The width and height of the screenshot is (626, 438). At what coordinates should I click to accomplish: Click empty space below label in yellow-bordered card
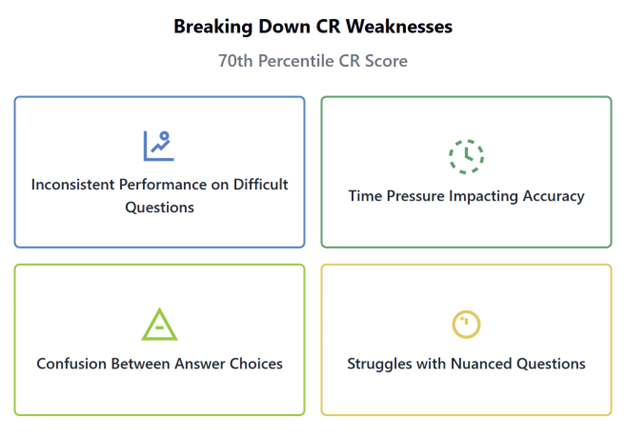[x=466, y=394]
